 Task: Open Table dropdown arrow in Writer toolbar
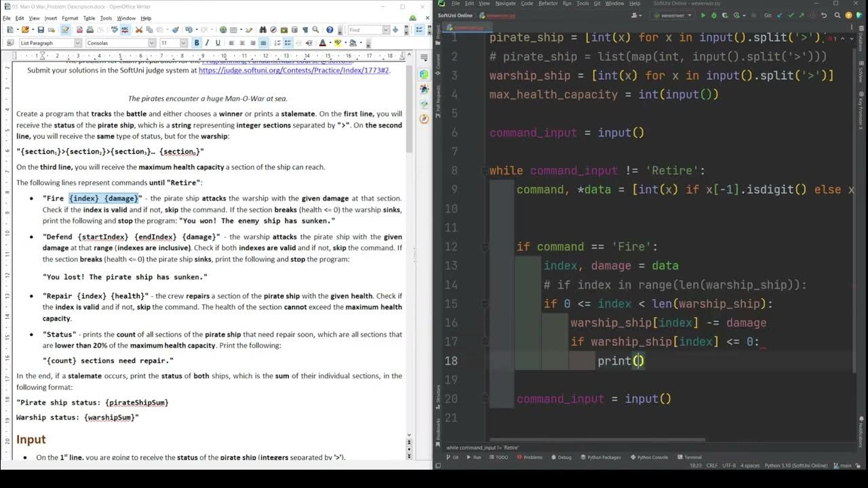pos(241,30)
